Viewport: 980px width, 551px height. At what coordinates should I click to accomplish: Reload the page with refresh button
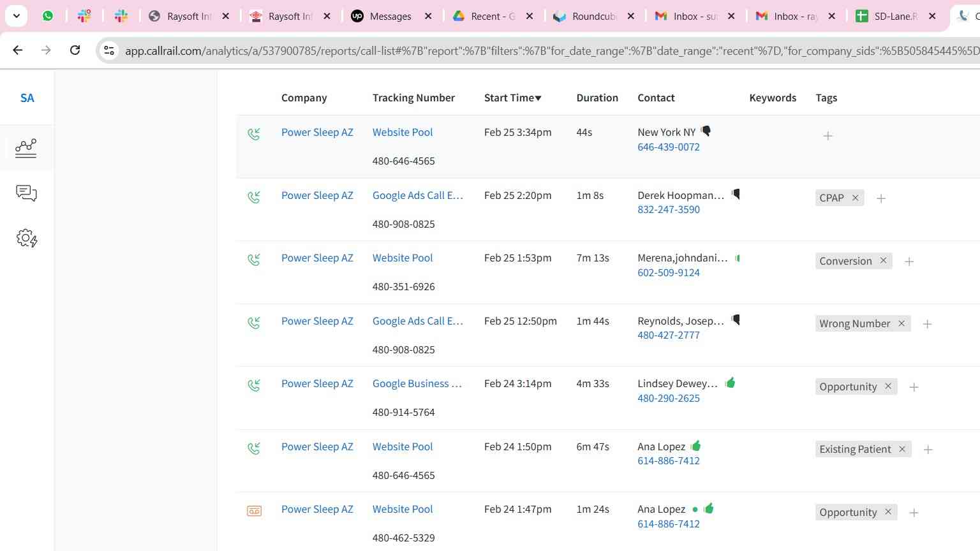[75, 50]
